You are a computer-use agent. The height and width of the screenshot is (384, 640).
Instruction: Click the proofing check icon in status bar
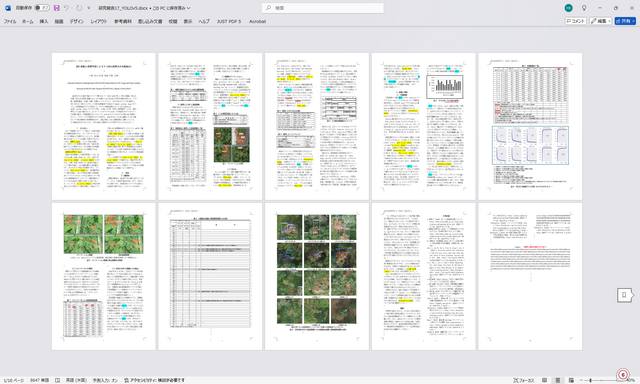click(x=58, y=380)
